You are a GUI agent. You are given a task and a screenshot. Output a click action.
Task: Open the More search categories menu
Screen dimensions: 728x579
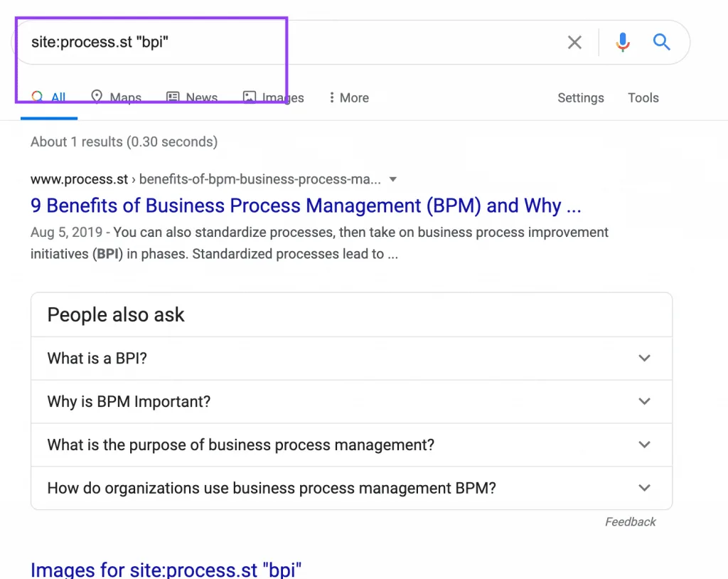click(348, 97)
